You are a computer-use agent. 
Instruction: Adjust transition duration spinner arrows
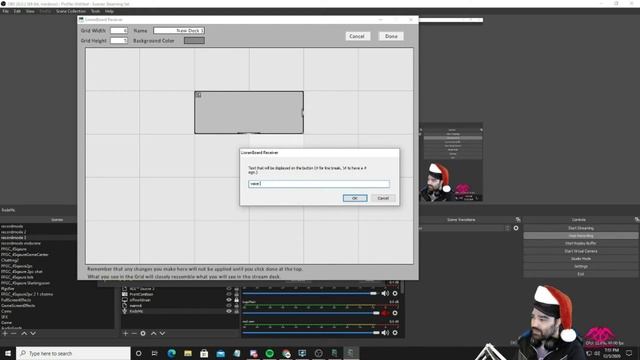[507, 228]
